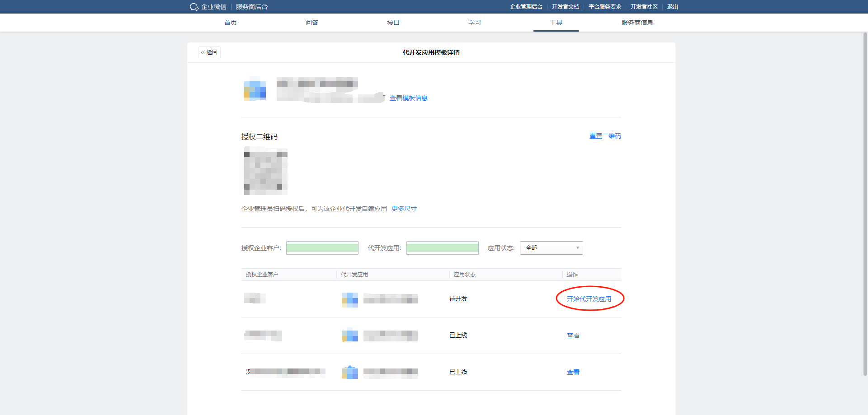Screen dimensions: 868x415
Task: Click the 企业微信 logo icon
Action: 194,7
